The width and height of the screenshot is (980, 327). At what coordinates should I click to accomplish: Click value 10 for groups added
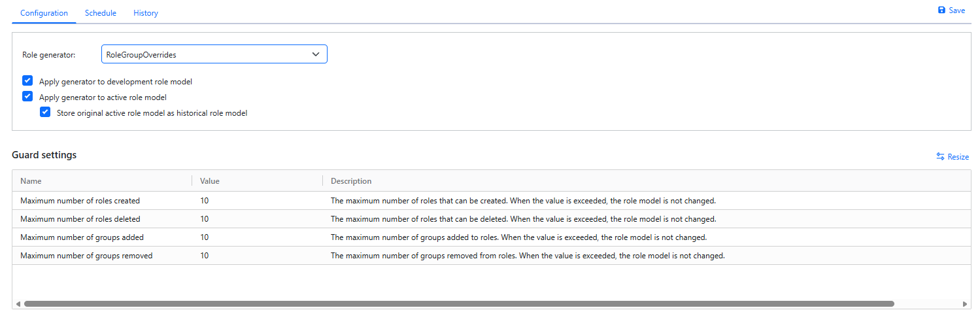[205, 237]
